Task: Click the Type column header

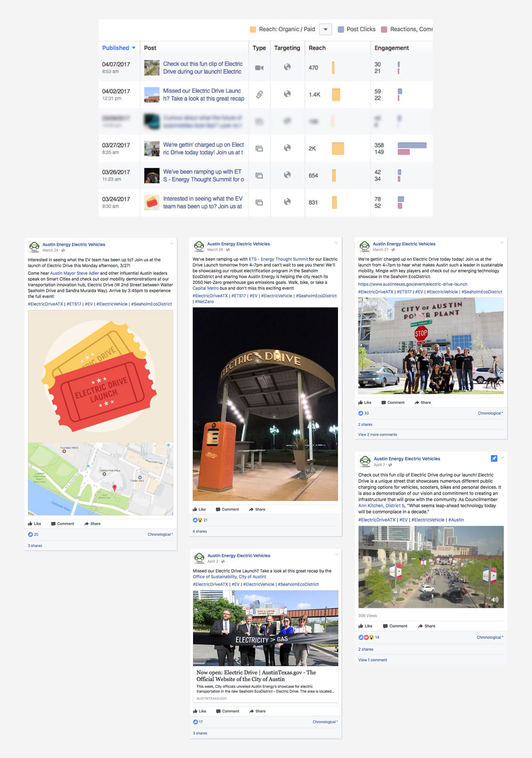Action: pyautogui.click(x=259, y=48)
